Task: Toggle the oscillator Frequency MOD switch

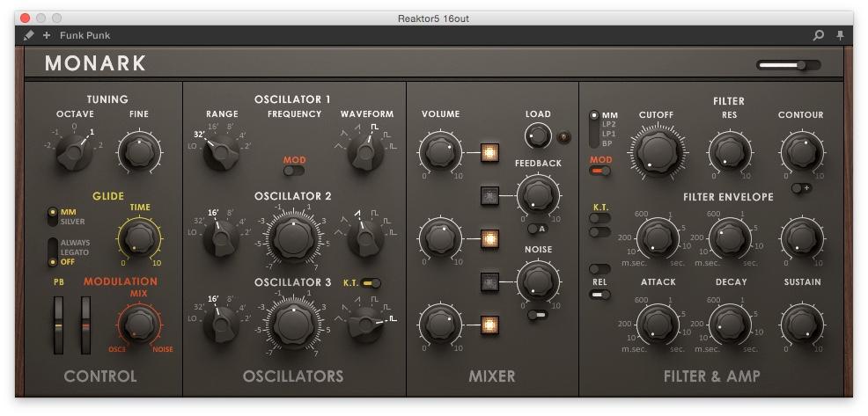Action: point(294,171)
